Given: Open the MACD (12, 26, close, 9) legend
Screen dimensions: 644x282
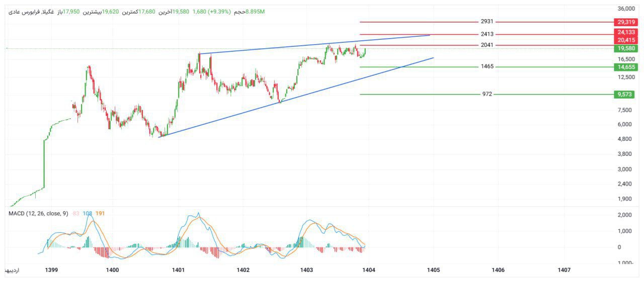Looking at the screenshot, I should 38,214.
